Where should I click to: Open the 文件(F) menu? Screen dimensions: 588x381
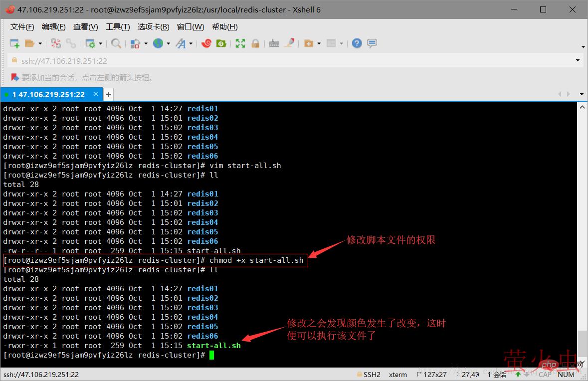pos(22,27)
